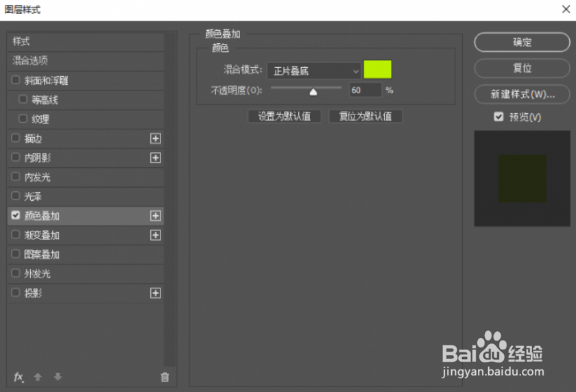Open the green overlay color swatch

378,69
